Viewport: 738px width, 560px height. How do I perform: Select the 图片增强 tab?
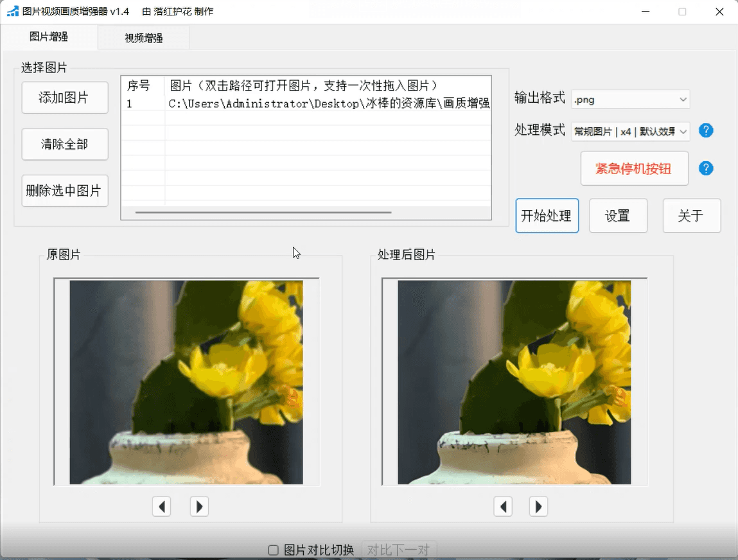[x=49, y=37]
